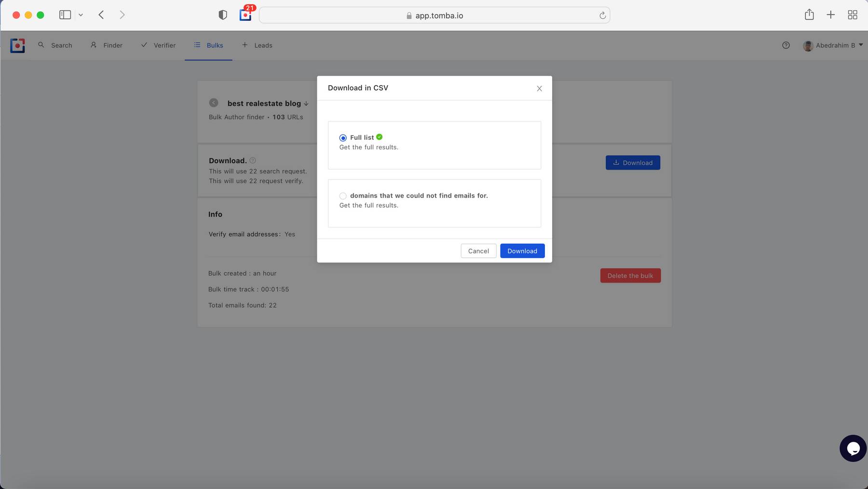Click the user avatar picture
The height and width of the screenshot is (489, 868).
(x=808, y=46)
